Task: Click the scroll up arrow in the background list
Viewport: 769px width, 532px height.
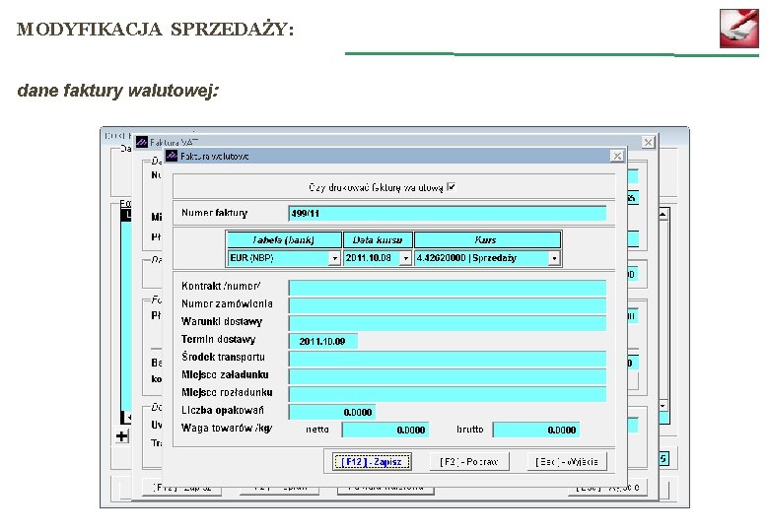Action: [x=664, y=214]
